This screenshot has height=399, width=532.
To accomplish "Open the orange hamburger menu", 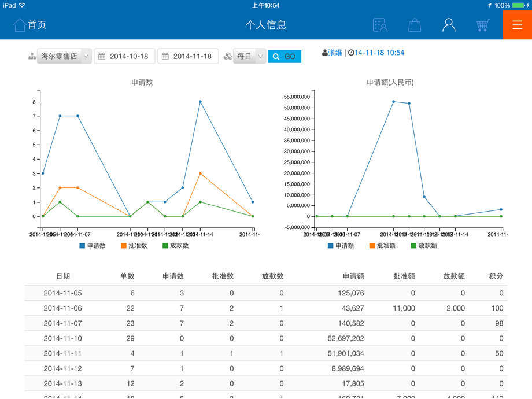I will tap(517, 25).
